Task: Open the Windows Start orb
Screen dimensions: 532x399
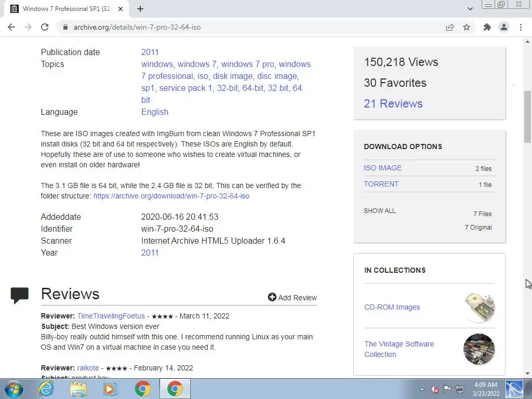Action: (x=14, y=389)
